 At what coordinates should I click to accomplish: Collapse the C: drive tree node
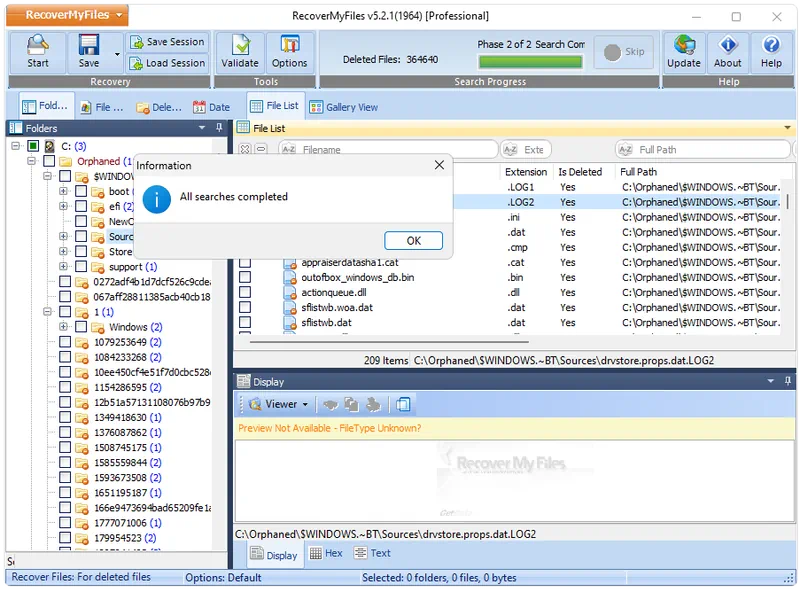click(17, 146)
